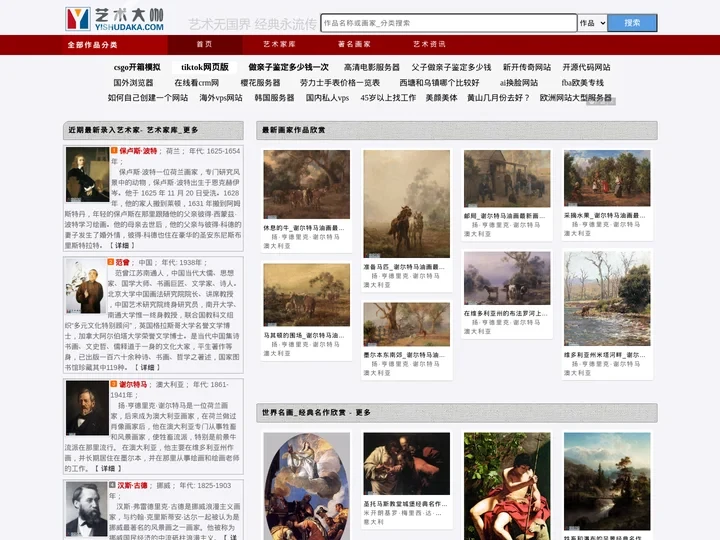
Task: Open the csgo开箱模拟 link
Action: click(137, 67)
